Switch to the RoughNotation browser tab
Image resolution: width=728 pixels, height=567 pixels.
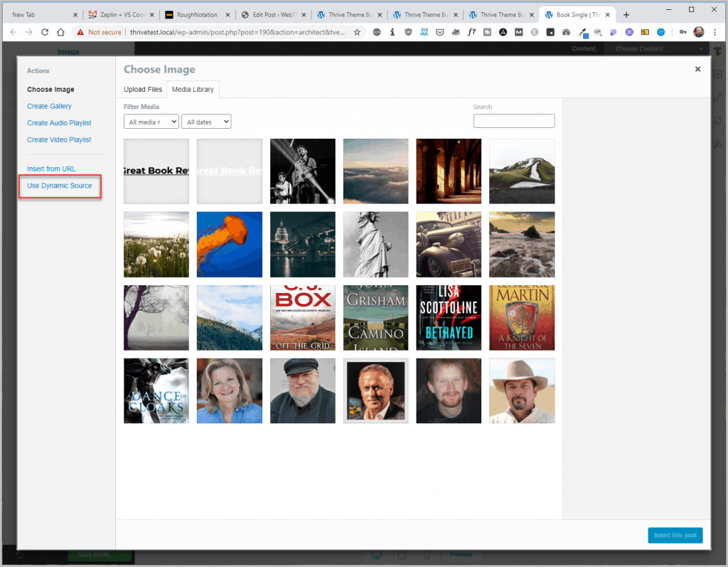(x=196, y=14)
